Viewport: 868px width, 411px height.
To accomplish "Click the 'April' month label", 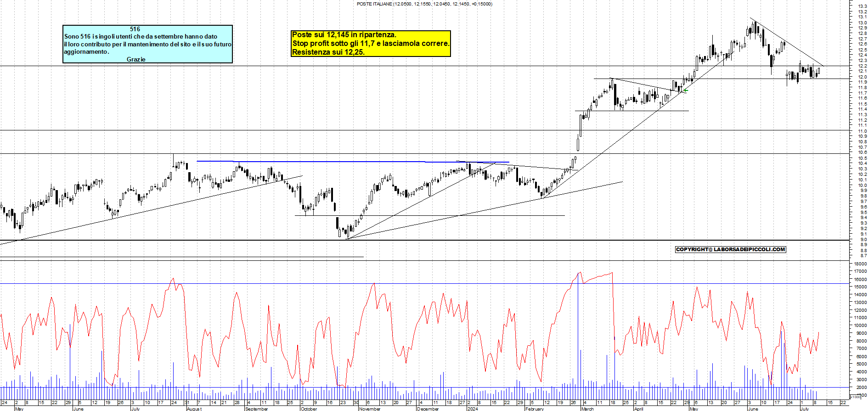I will coord(639,409).
